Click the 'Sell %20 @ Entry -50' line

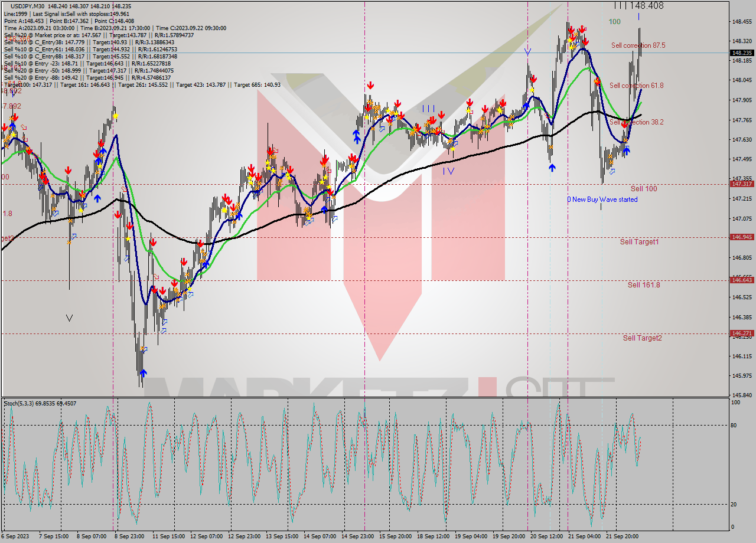90,70
